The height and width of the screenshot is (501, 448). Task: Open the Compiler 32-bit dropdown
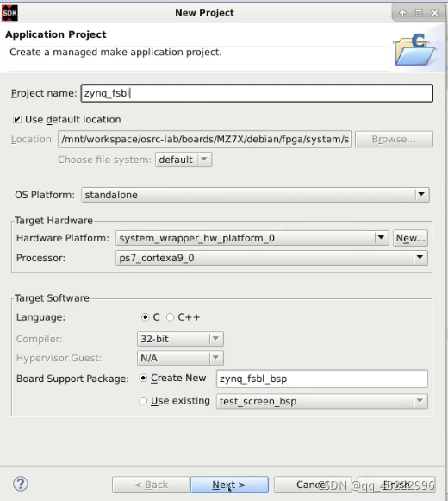180,339
